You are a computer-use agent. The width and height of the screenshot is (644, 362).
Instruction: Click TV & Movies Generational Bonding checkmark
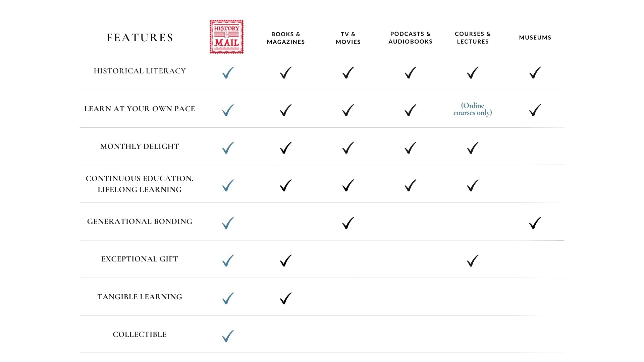(x=348, y=223)
